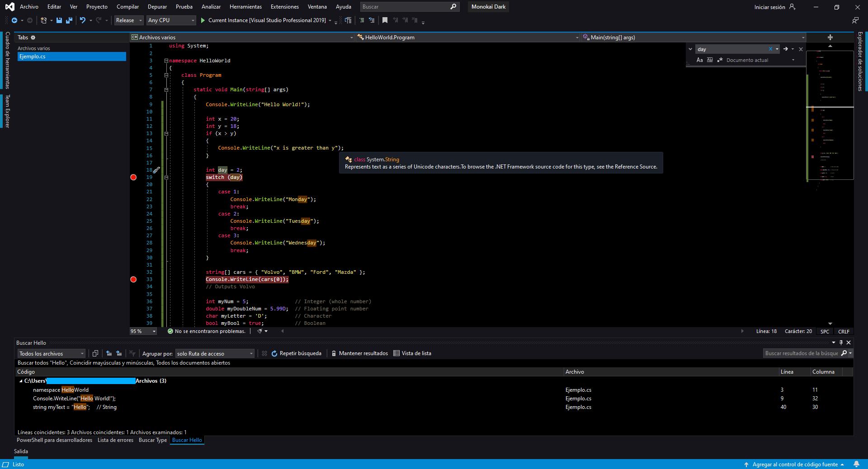Click the code minimap scrollbar thumbnail

coord(830,115)
